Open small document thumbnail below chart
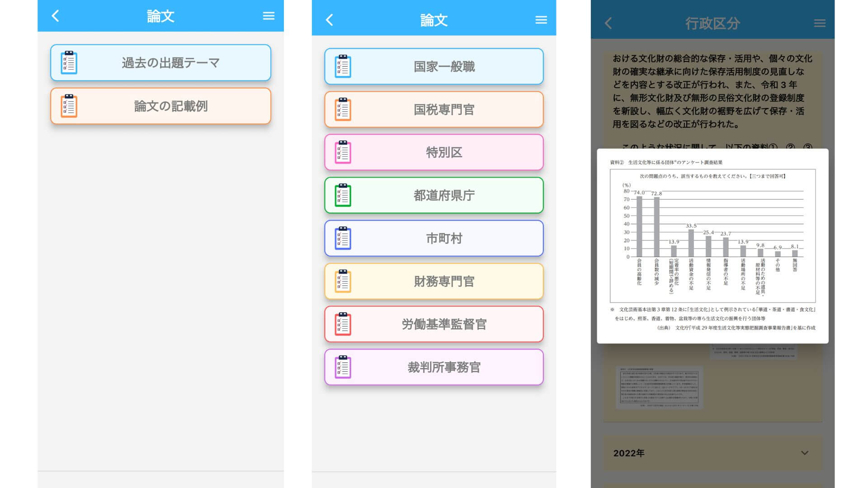 tap(660, 387)
